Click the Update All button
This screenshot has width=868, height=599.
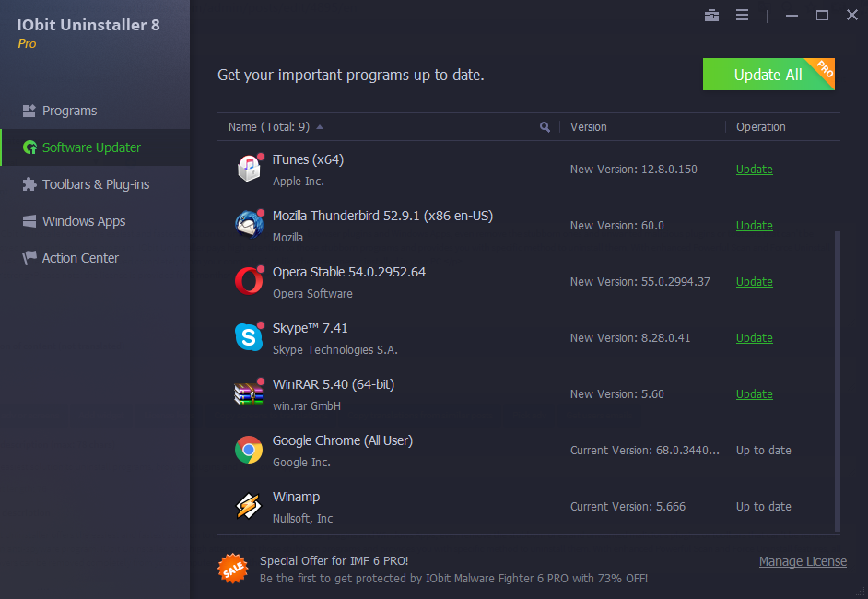pyautogui.click(x=768, y=74)
